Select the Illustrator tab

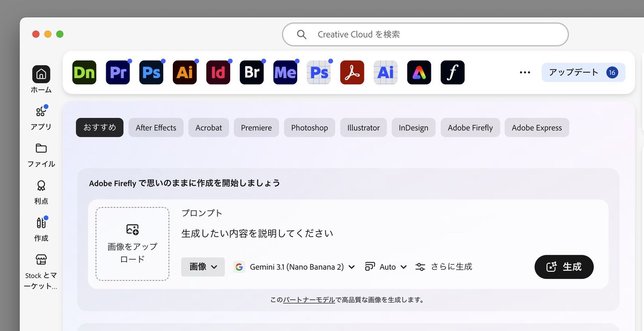point(363,127)
